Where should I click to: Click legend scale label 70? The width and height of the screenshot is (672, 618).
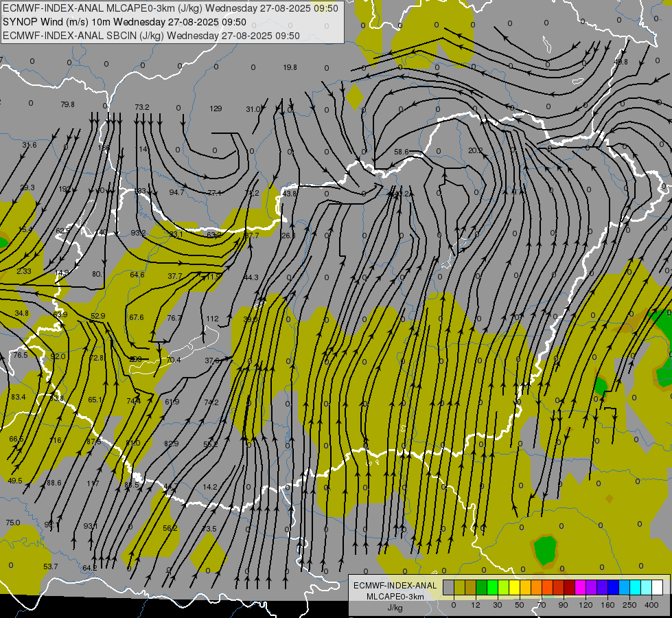542,605
